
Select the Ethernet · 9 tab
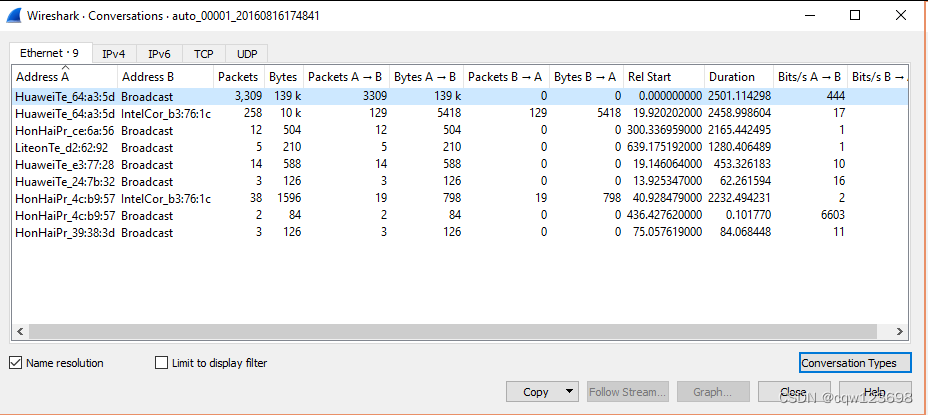pyautogui.click(x=49, y=53)
